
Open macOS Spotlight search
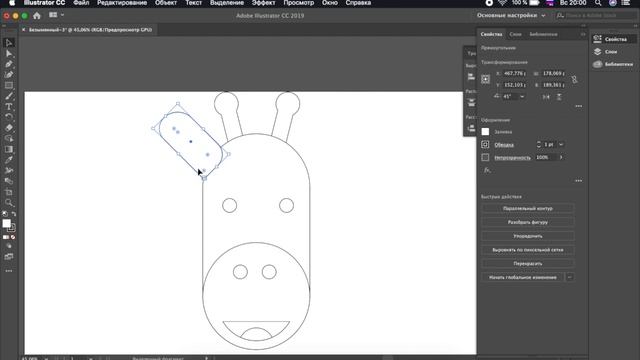pyautogui.click(x=598, y=3)
